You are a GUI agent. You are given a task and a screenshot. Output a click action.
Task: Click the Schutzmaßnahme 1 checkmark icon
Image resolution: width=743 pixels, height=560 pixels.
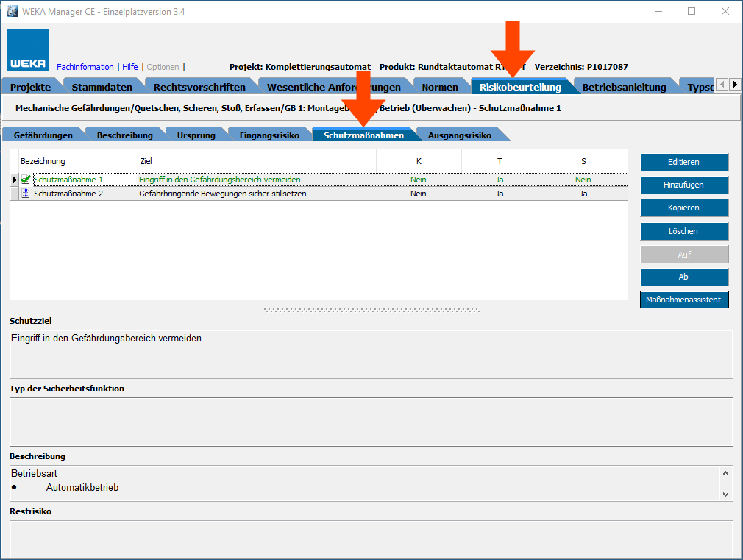pyautogui.click(x=26, y=180)
